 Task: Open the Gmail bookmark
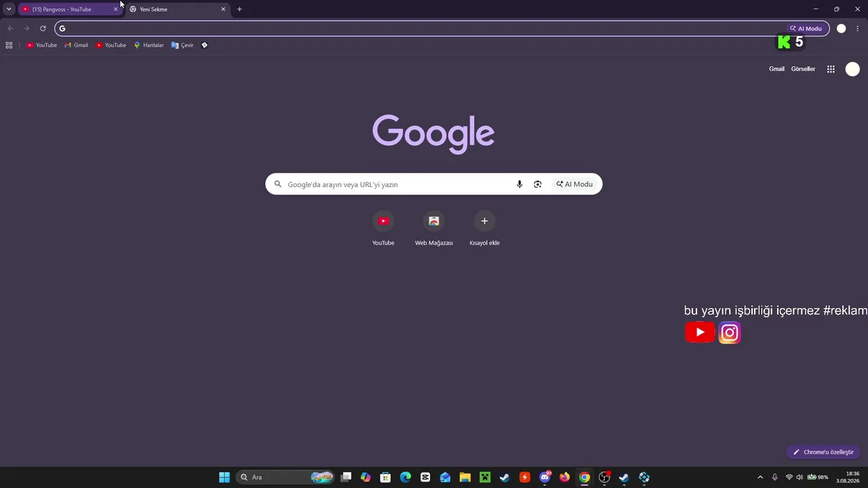(x=77, y=45)
